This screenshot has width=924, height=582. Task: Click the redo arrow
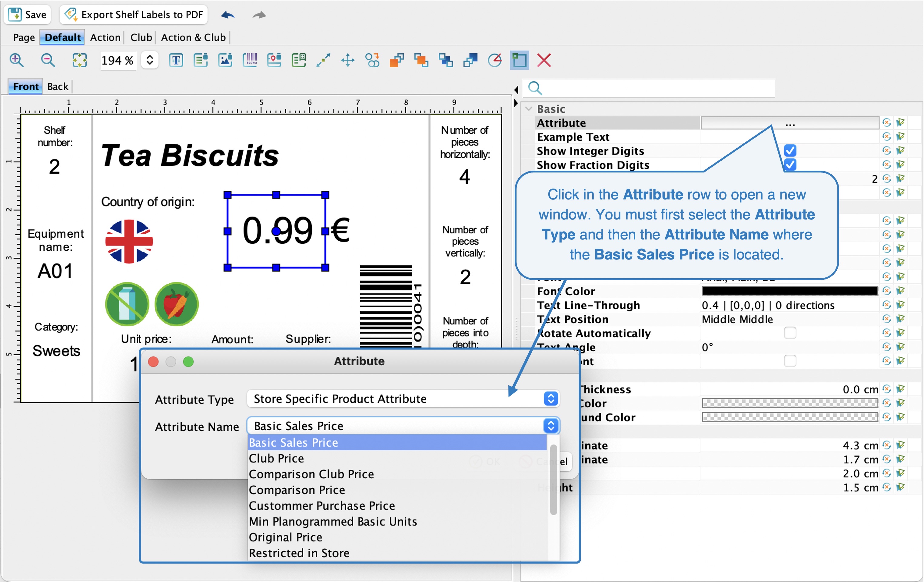tap(259, 15)
